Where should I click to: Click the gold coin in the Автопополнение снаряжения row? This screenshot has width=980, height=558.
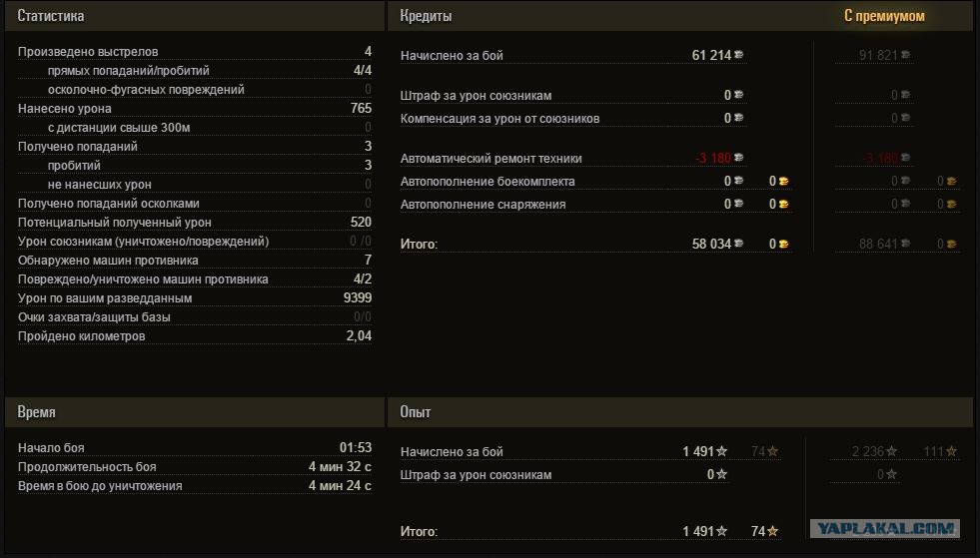784,205
